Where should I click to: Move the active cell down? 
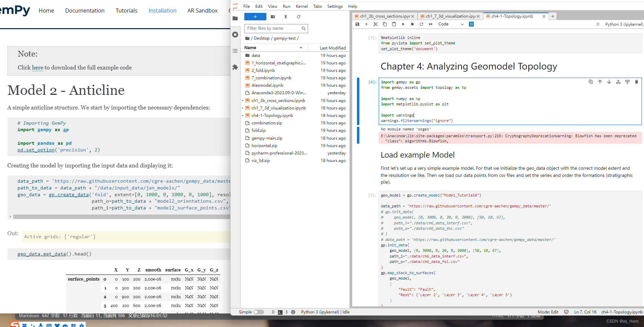pos(609,82)
